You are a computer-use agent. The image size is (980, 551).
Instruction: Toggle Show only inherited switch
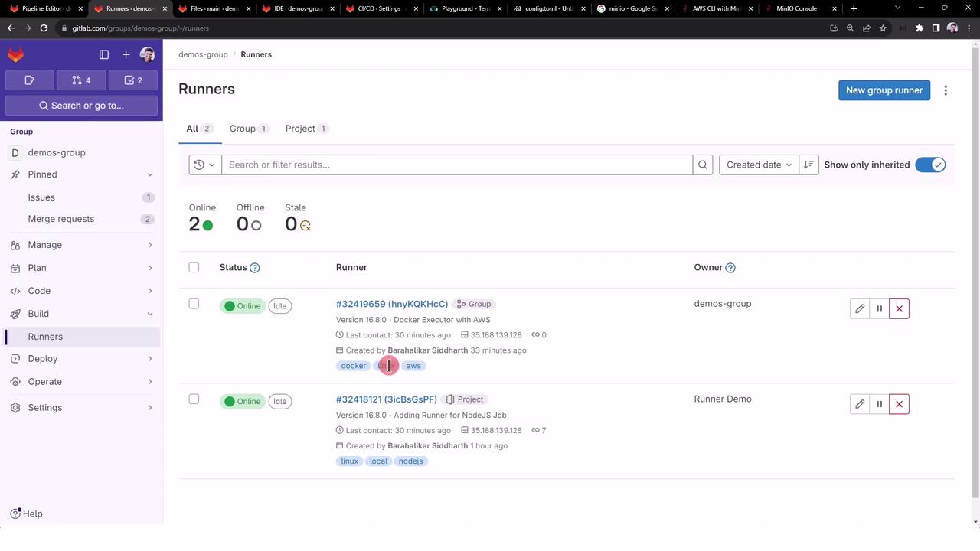coord(930,165)
